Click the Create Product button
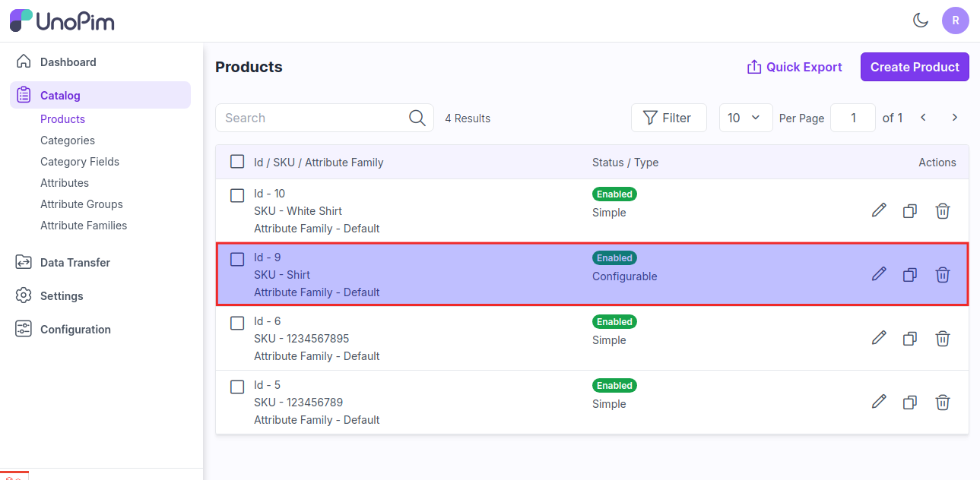 [914, 67]
